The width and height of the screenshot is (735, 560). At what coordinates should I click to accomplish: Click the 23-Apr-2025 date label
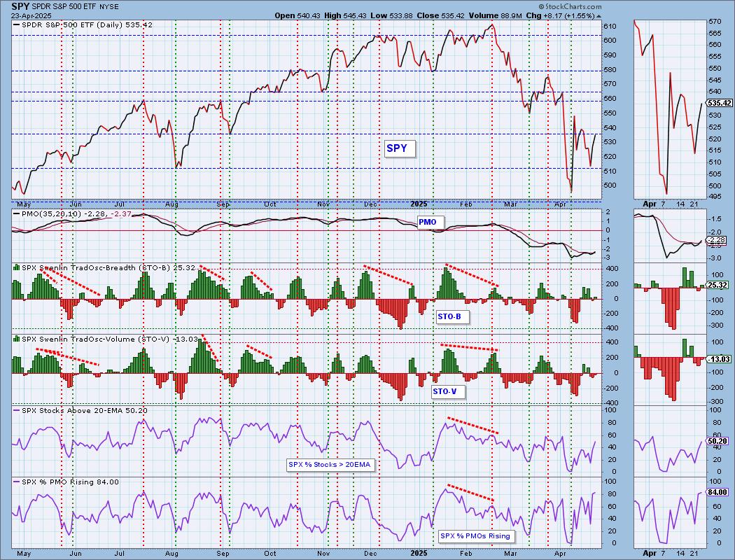(31, 15)
